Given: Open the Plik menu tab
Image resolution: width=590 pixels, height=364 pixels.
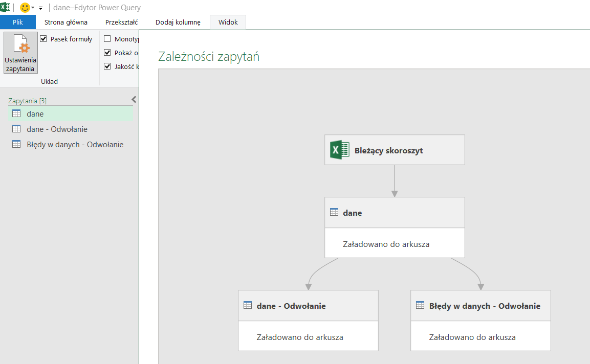Looking at the screenshot, I should coord(18,22).
